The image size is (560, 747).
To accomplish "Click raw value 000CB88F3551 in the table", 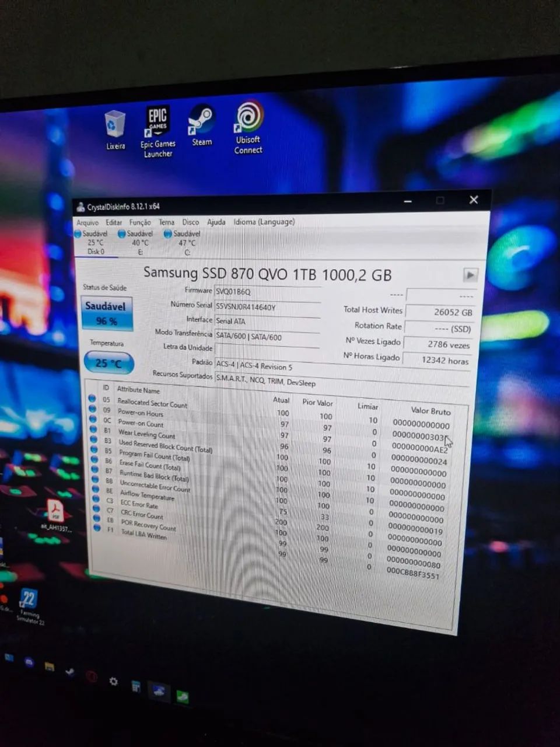I will pos(412,574).
